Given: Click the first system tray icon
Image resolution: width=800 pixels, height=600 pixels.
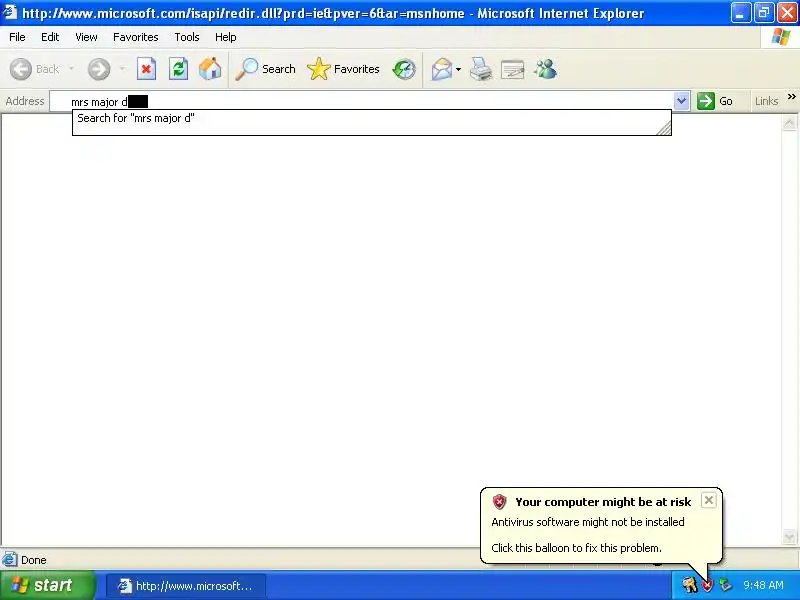Looking at the screenshot, I should (x=690, y=585).
